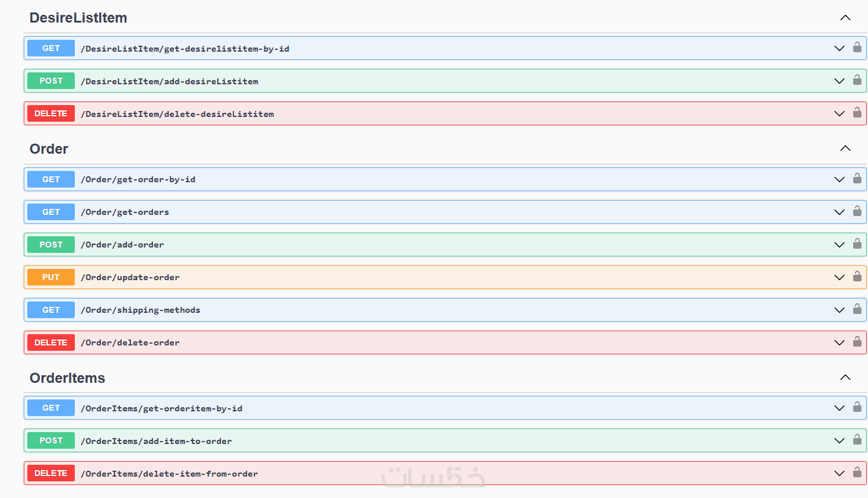This screenshot has height=498, width=868.
Task: Click GET badge for /Order/get-orders
Action: point(51,212)
